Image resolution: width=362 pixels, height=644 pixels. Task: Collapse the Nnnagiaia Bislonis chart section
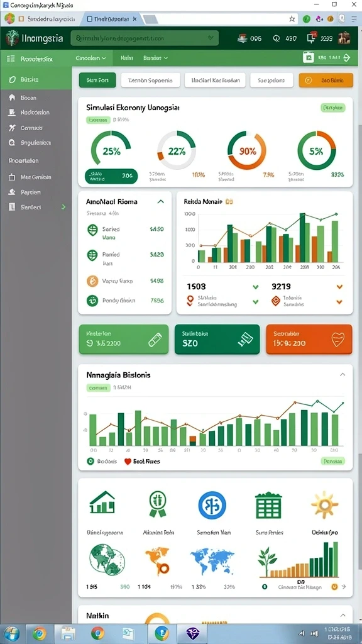(x=343, y=375)
